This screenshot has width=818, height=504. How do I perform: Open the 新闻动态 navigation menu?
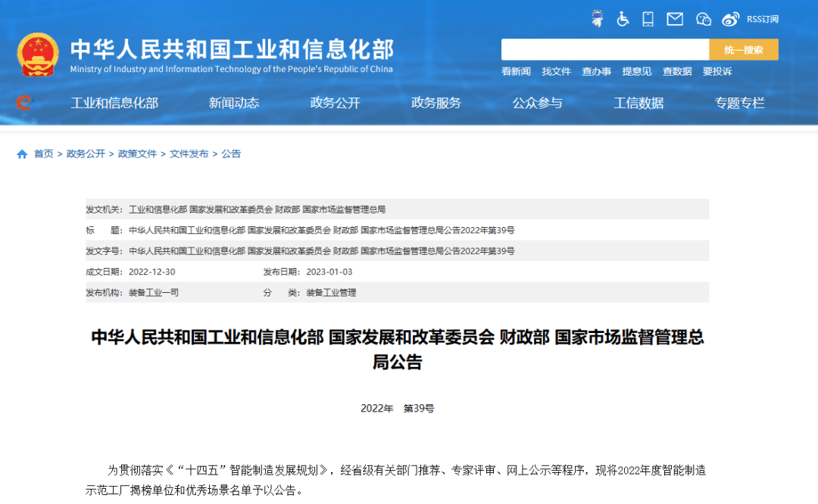(x=234, y=103)
